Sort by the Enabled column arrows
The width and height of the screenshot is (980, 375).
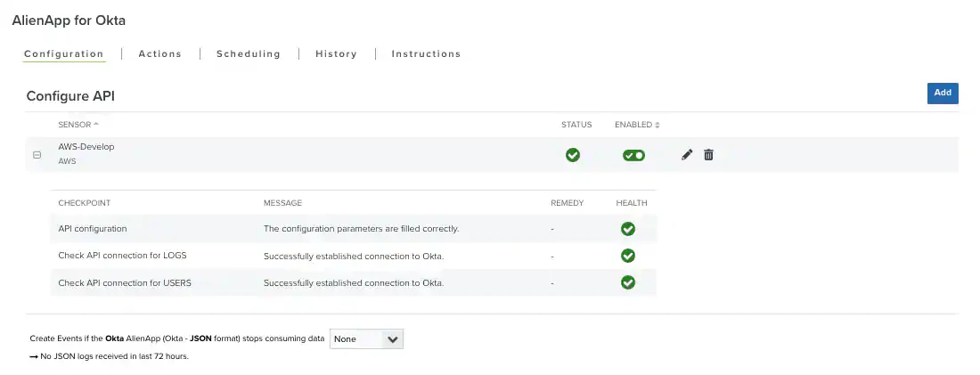pyautogui.click(x=657, y=125)
